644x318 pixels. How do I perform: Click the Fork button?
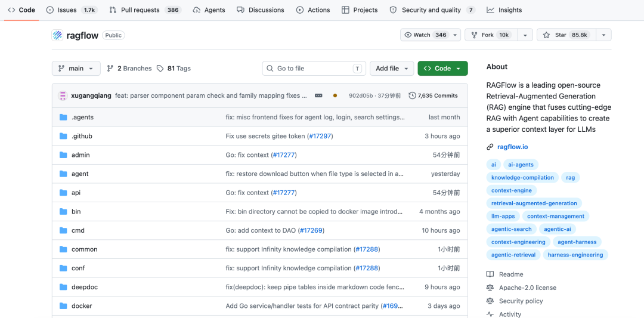(491, 35)
